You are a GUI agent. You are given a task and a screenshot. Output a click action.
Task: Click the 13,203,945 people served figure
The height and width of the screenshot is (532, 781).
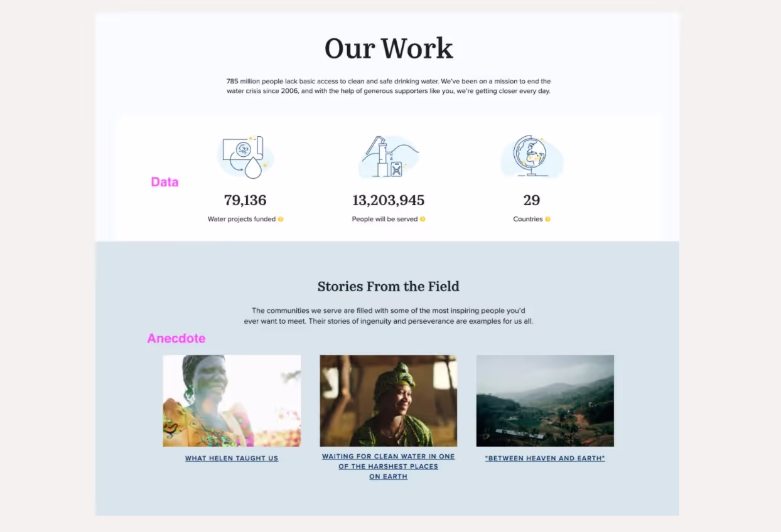pyautogui.click(x=388, y=200)
